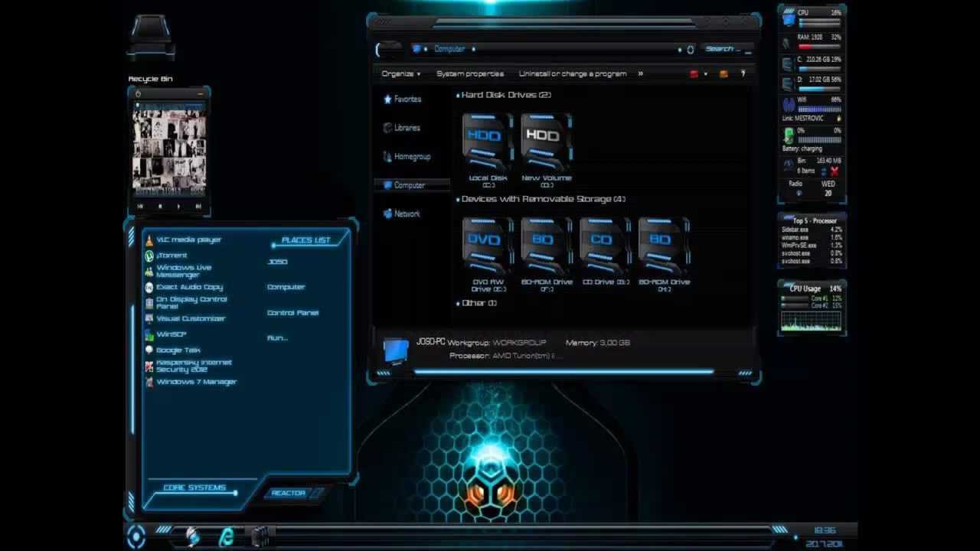
Task: Select Network in navigation pane
Action: pos(402,214)
